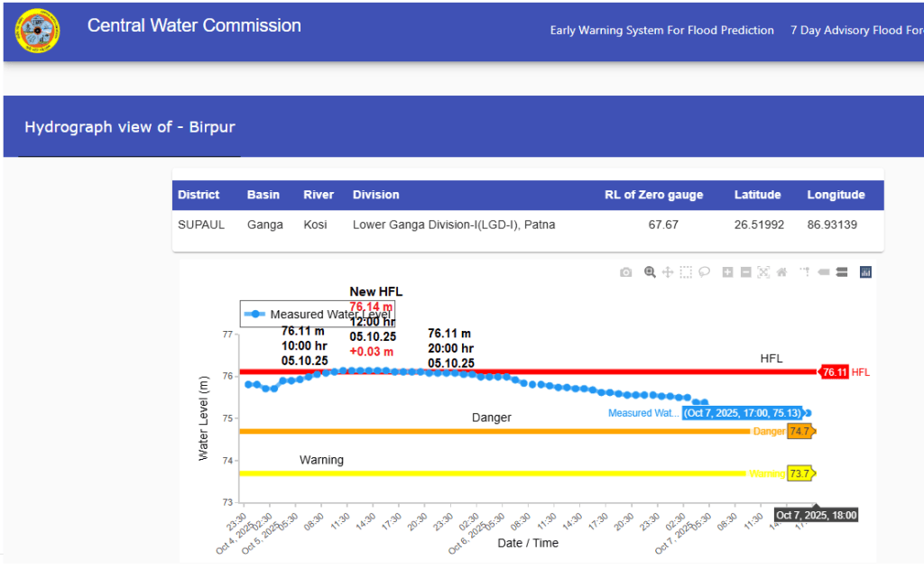Activate Lasso Select tool
Viewport: 924px width, 587px height.
[x=704, y=272]
